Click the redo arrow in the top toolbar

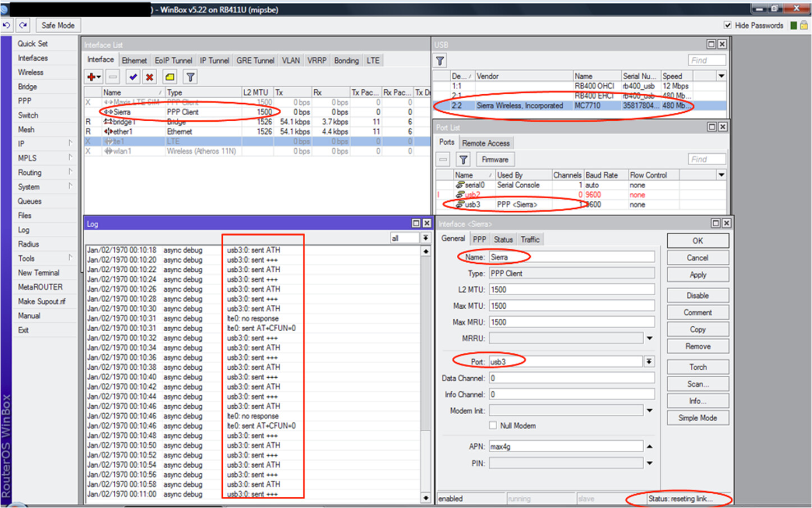23,25
